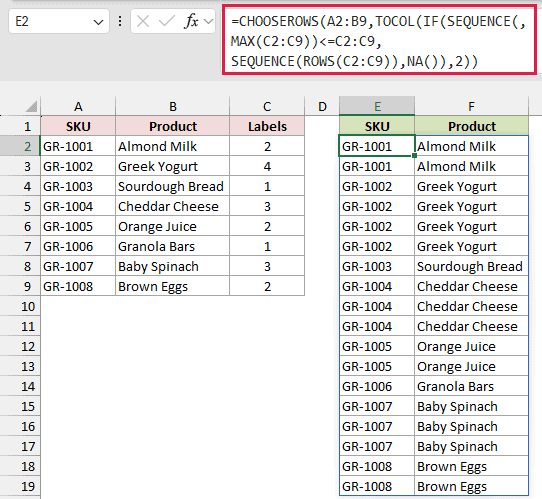Click Almond Milk in cell F2
The height and width of the screenshot is (499, 542).
pos(471,146)
